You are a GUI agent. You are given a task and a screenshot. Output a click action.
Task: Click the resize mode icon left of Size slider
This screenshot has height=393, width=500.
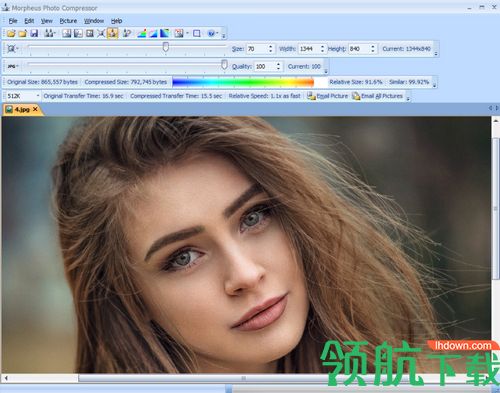click(x=11, y=49)
